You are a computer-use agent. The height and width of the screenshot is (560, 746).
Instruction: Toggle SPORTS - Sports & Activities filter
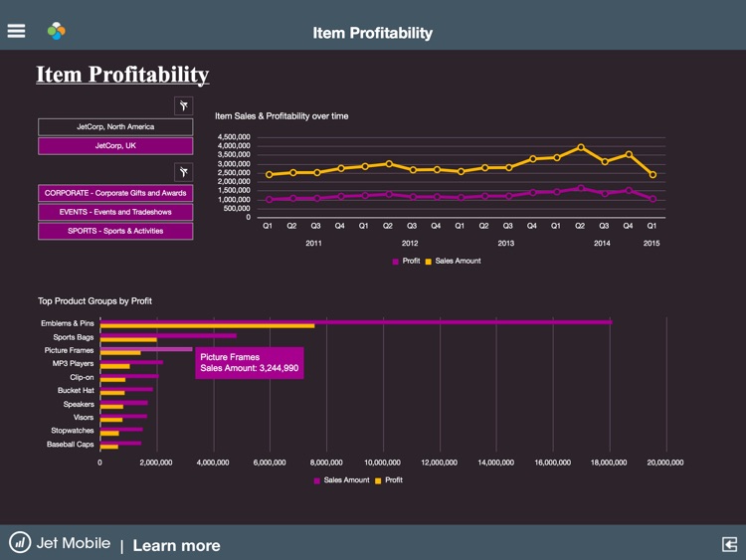click(116, 231)
